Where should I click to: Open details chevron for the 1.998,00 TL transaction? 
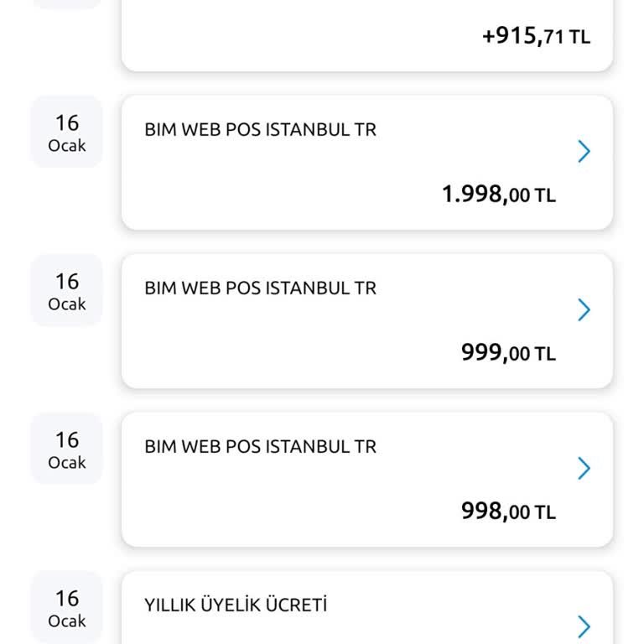(x=584, y=152)
